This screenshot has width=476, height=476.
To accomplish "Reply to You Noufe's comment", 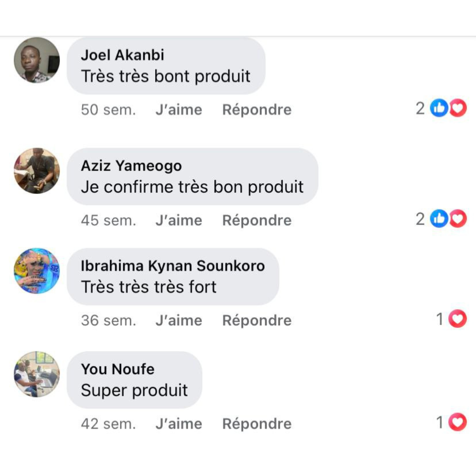I will click(257, 424).
